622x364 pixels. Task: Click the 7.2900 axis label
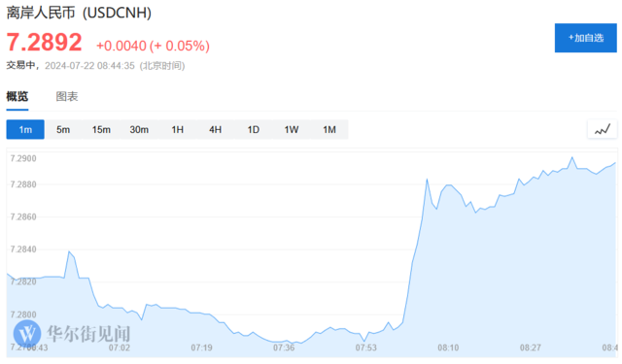point(23,158)
